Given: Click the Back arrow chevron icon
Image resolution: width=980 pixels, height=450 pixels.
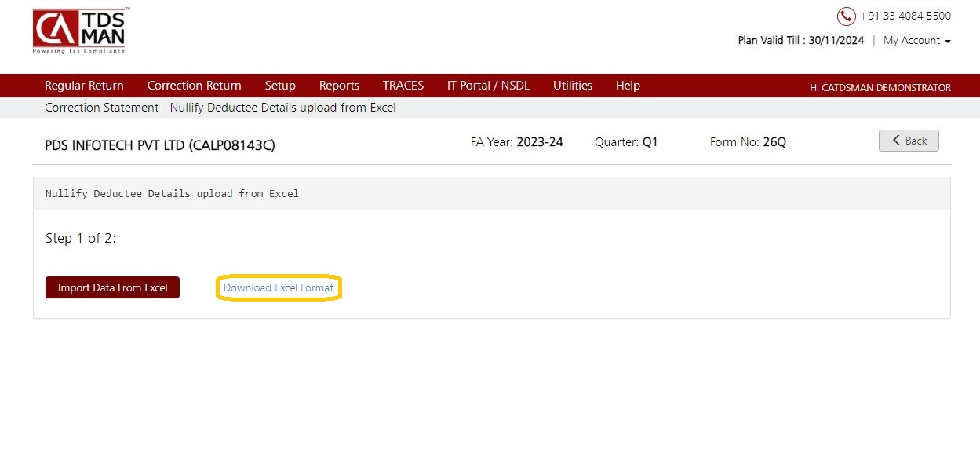Looking at the screenshot, I should [x=895, y=141].
